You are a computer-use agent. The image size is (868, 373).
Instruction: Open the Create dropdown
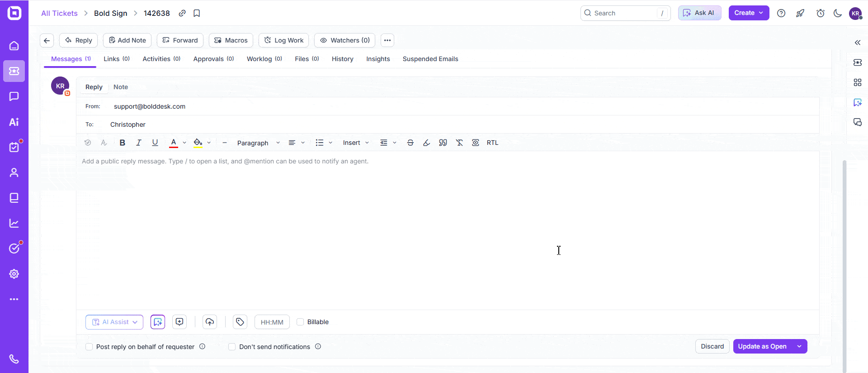pyautogui.click(x=749, y=13)
